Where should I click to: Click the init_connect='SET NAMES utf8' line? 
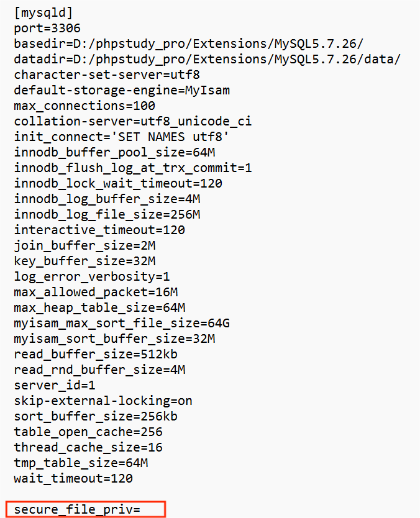point(121,137)
